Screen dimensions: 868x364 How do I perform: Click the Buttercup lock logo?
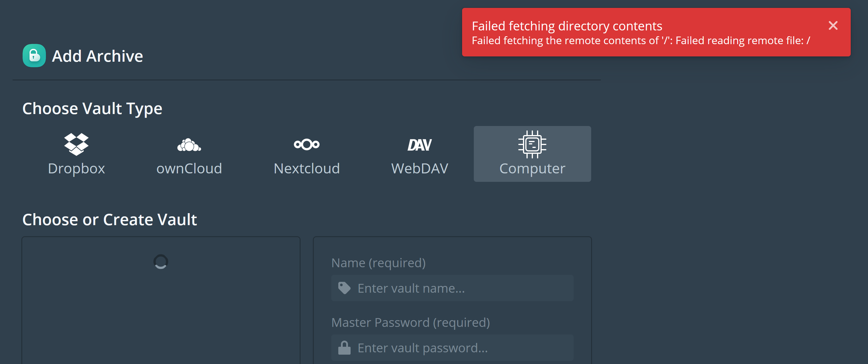(x=34, y=56)
